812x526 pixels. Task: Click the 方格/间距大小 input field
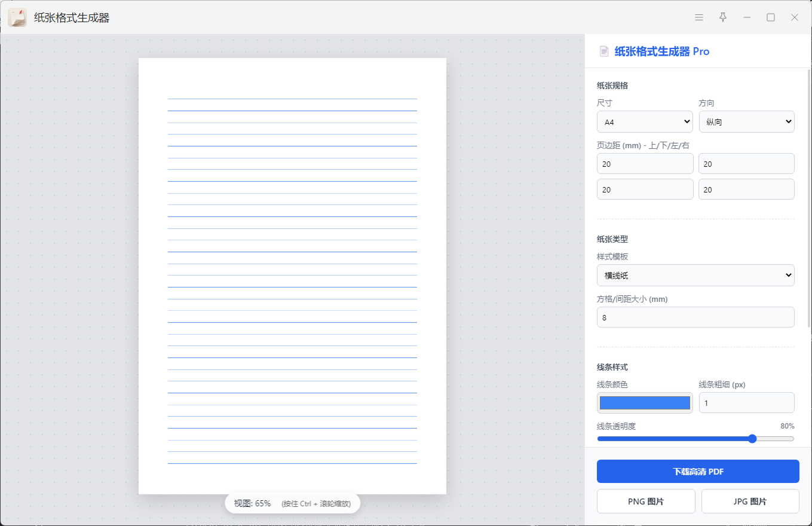[x=695, y=317]
